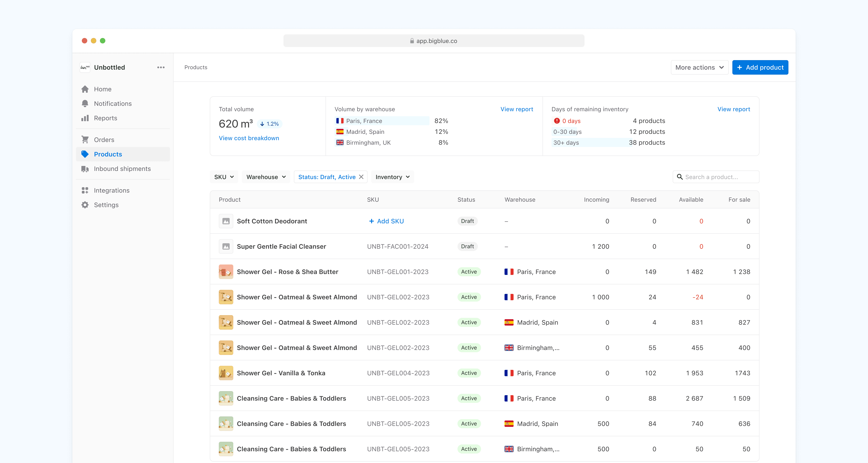The width and height of the screenshot is (868, 463).
Task: Click Active status of Shower Gel Vanilla & Tonka
Action: (469, 373)
